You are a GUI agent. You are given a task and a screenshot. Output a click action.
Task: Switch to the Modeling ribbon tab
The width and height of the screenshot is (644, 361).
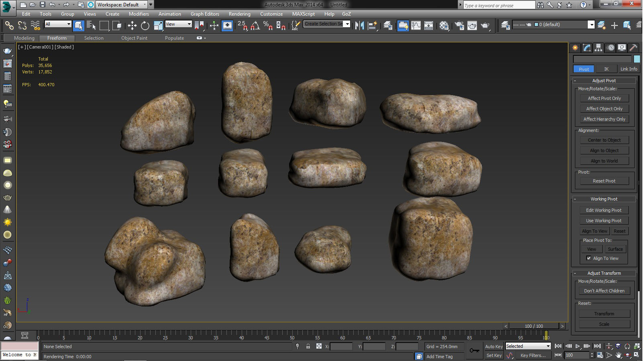pos(24,38)
